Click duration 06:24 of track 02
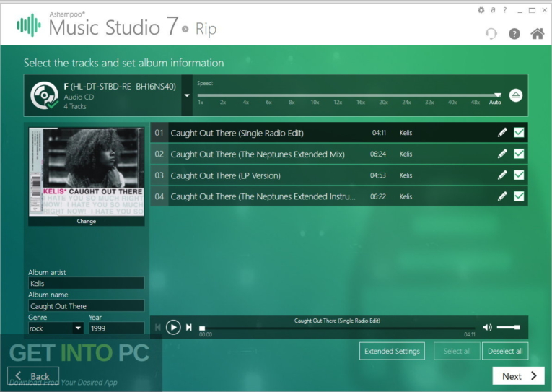 click(377, 154)
